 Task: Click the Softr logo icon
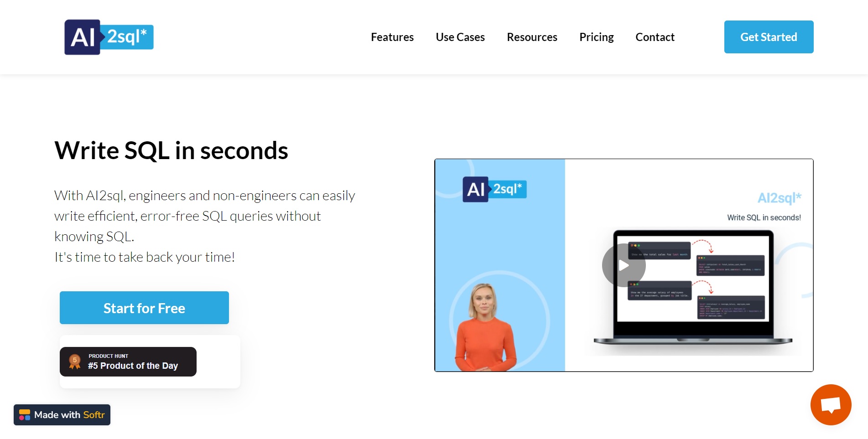[x=25, y=415]
